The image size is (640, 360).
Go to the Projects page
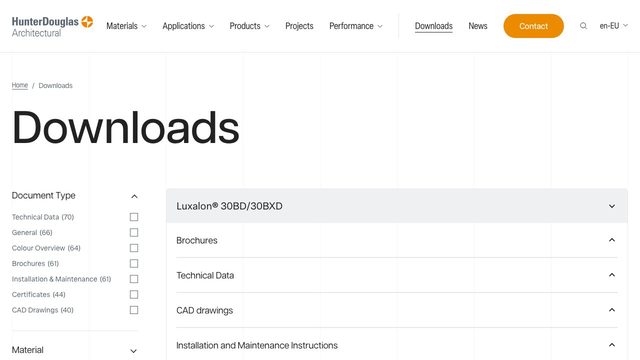299,26
